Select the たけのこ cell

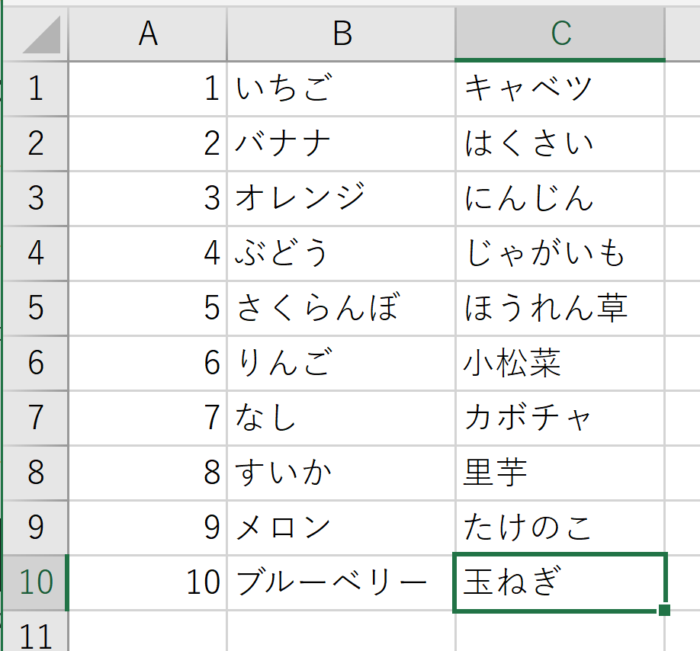(x=560, y=526)
